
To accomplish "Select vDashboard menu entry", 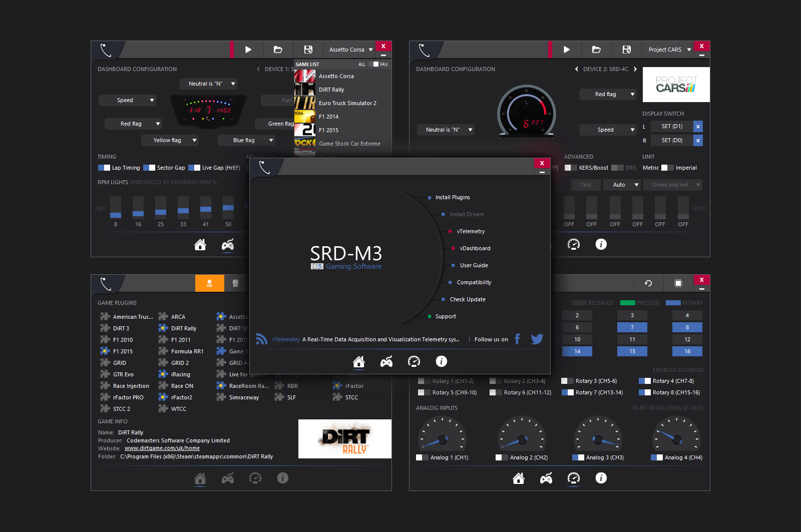I will point(475,248).
